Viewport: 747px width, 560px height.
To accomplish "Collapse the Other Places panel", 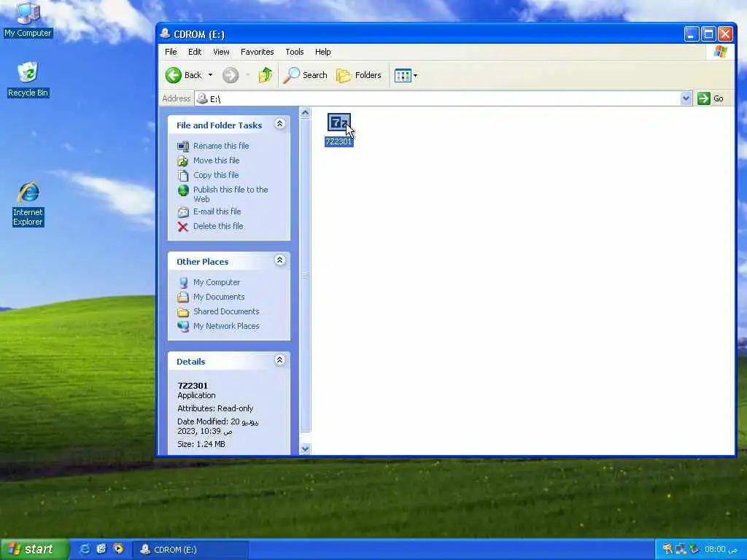I will (279, 260).
